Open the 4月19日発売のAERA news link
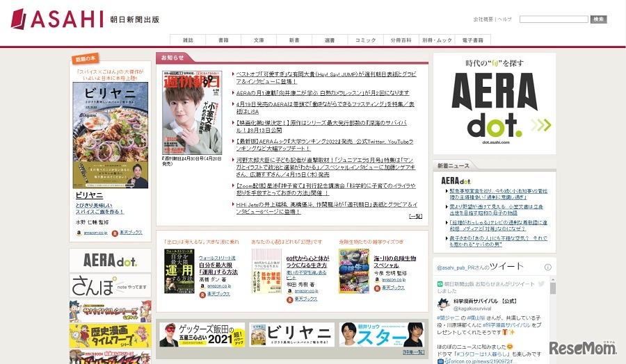626x364 pixels. 325,108
